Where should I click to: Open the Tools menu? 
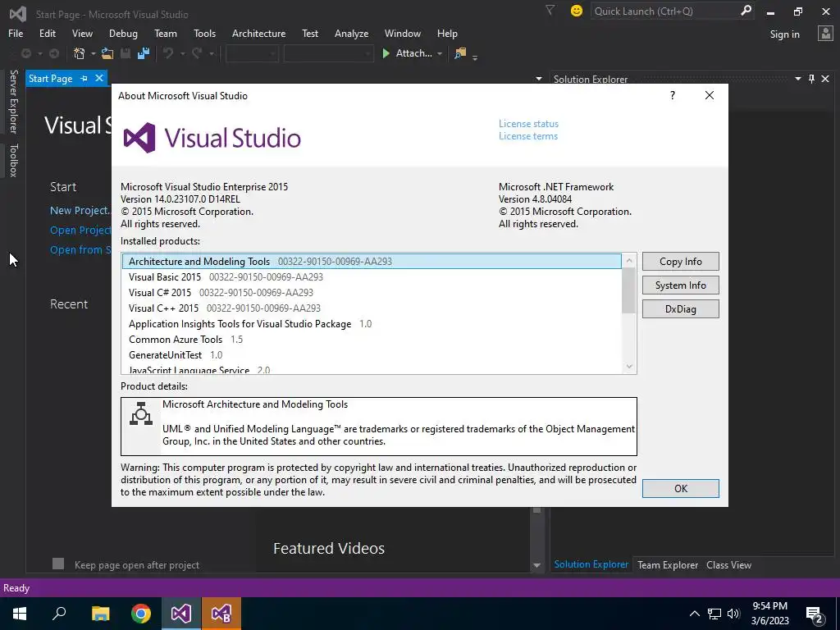coord(204,33)
